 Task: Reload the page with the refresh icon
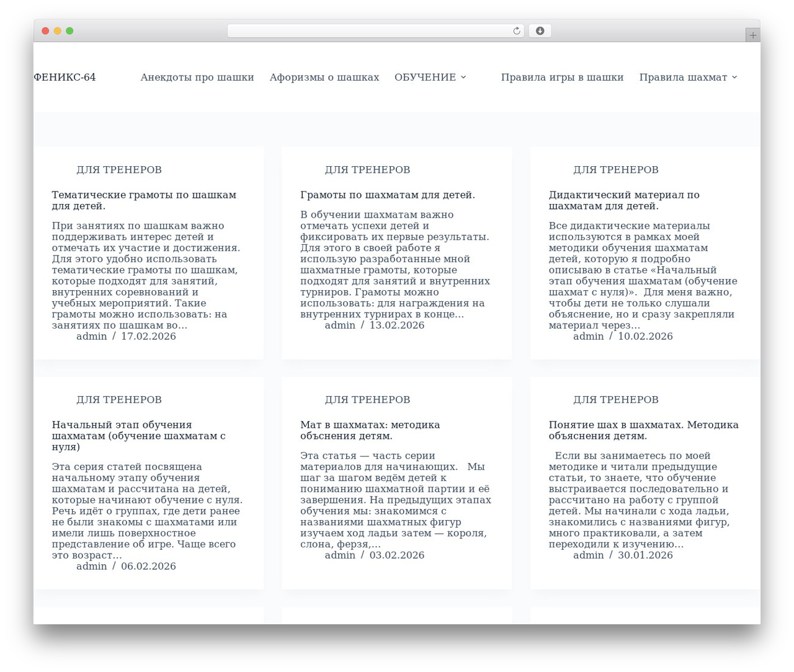pyautogui.click(x=516, y=31)
